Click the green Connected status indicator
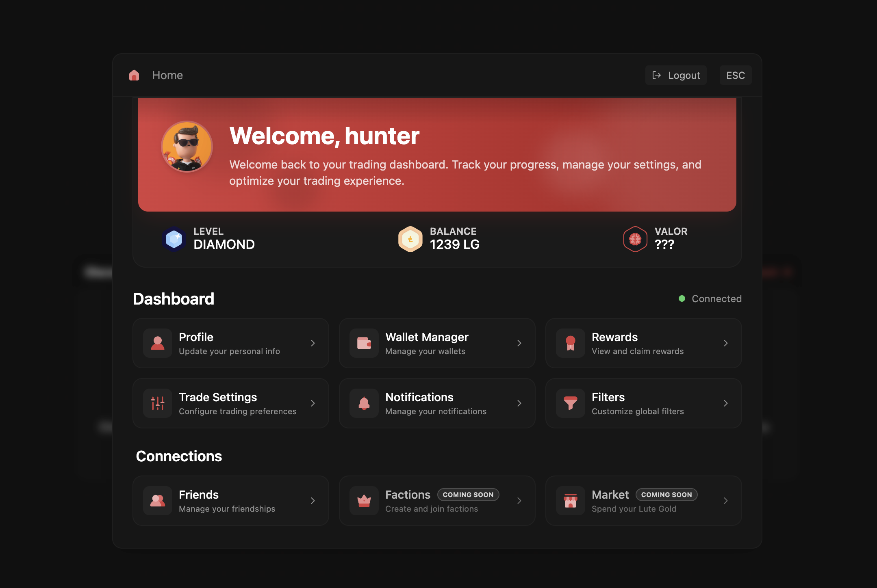 pyautogui.click(x=682, y=299)
